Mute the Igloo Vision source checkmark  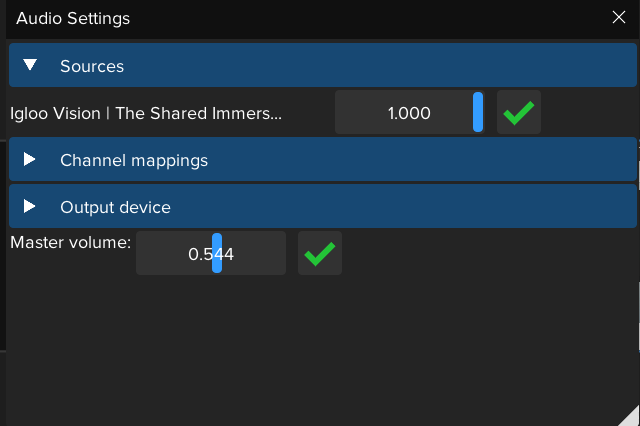coord(518,113)
